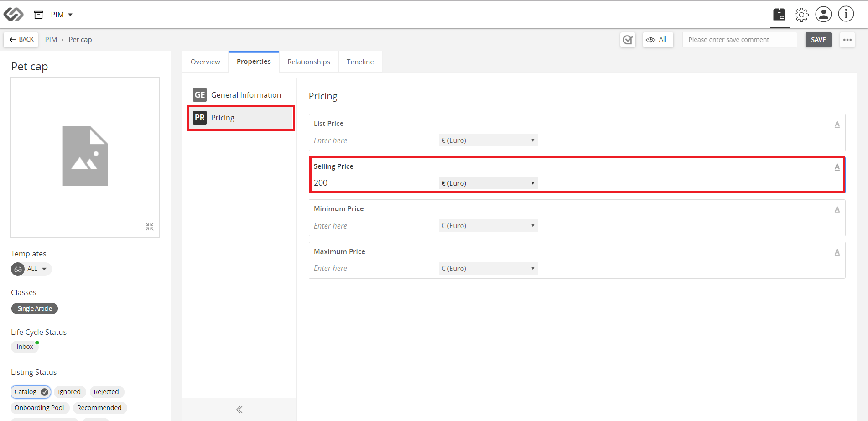868x421 pixels.
Task: Click the Minimum Price input field
Action: tap(373, 226)
